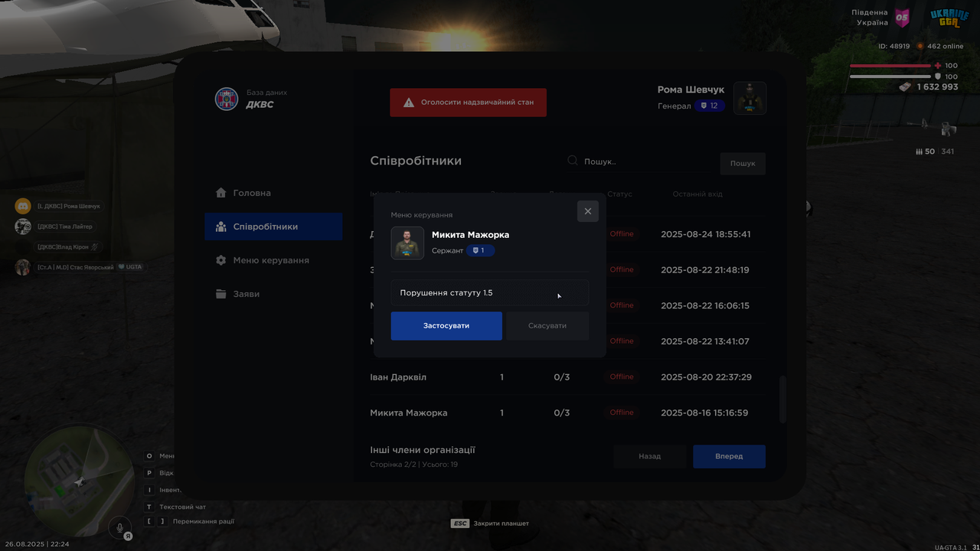Click the timestamp 2025-08-16 15:16:59
This screenshot has height=551, width=980.
pos(704,412)
